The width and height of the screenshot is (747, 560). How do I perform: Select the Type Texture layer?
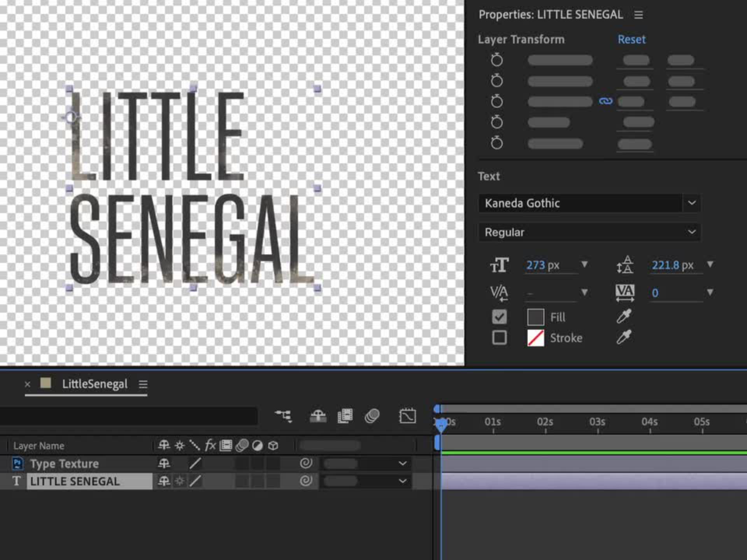click(64, 464)
